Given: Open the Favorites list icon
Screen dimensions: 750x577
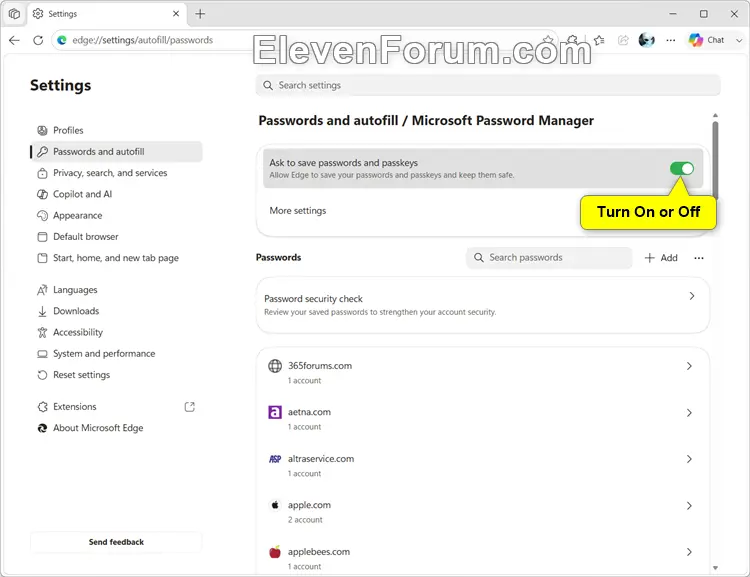Looking at the screenshot, I should coord(599,40).
